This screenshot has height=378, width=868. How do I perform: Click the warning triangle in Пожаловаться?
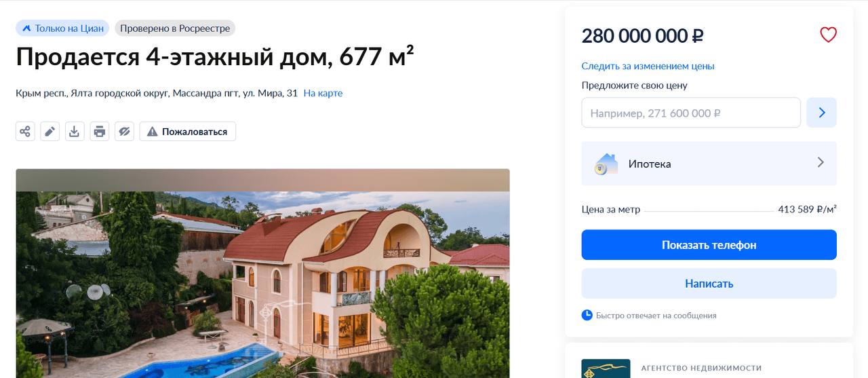(153, 132)
